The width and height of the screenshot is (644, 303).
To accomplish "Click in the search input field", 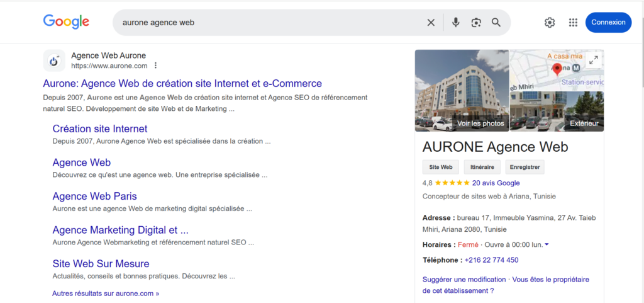I will coord(271,23).
